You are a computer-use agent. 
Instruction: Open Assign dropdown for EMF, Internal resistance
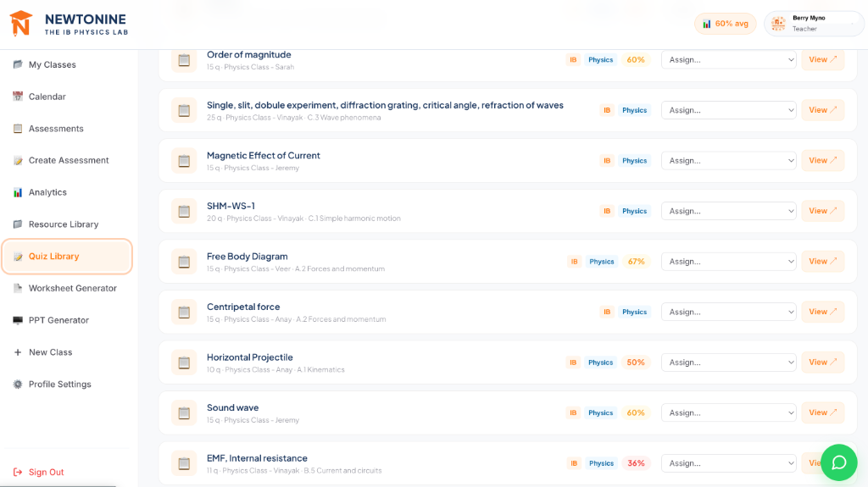(728, 463)
